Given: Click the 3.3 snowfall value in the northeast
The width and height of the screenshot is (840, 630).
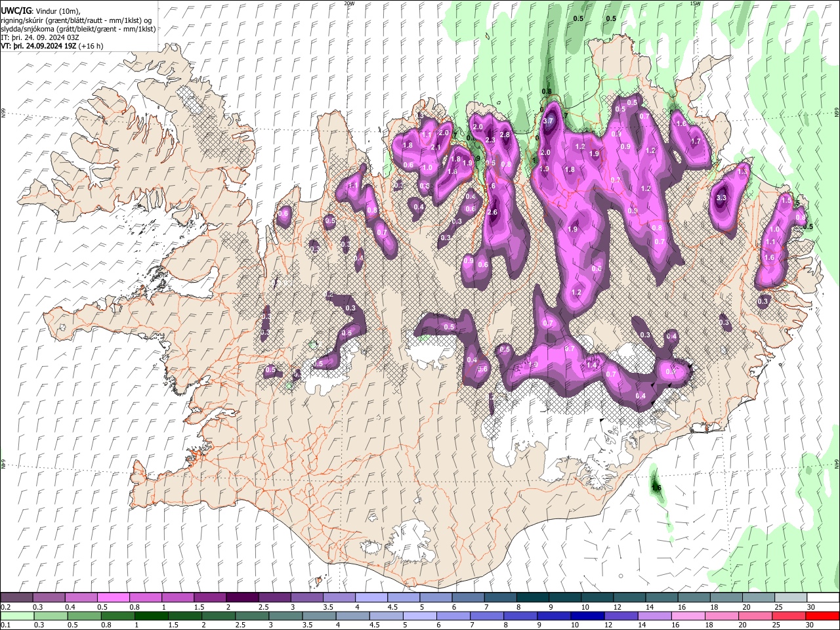Looking at the screenshot, I should (x=721, y=198).
